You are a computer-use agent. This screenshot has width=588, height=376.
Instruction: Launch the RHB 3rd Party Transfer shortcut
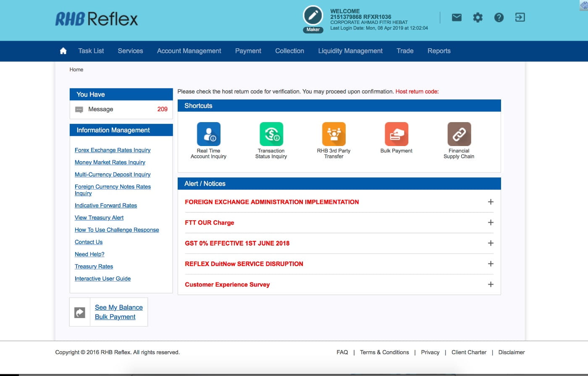click(x=334, y=134)
